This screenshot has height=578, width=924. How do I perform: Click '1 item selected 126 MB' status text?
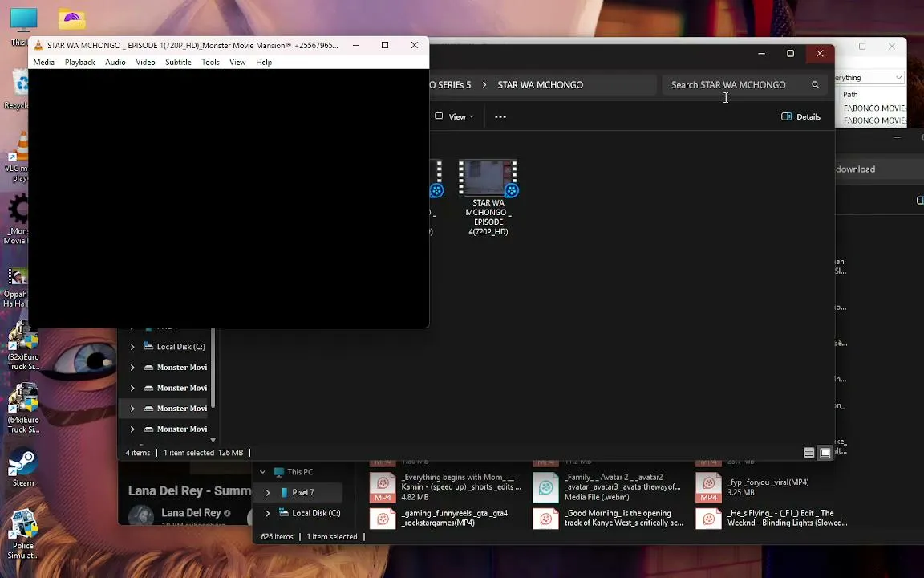(203, 453)
